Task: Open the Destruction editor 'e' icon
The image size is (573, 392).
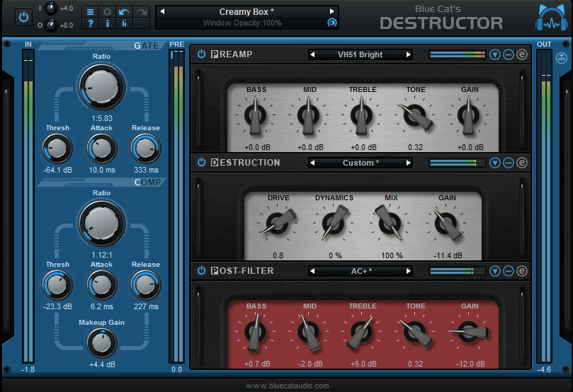Action: [x=522, y=163]
